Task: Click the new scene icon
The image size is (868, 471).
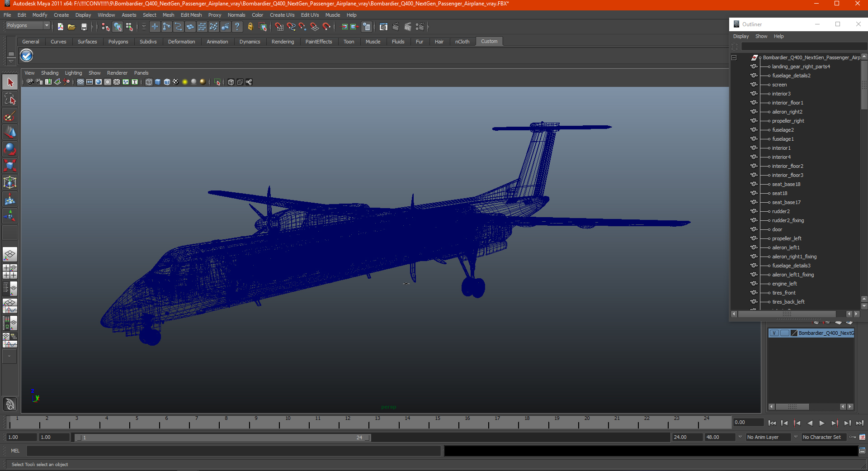Action: [x=60, y=27]
